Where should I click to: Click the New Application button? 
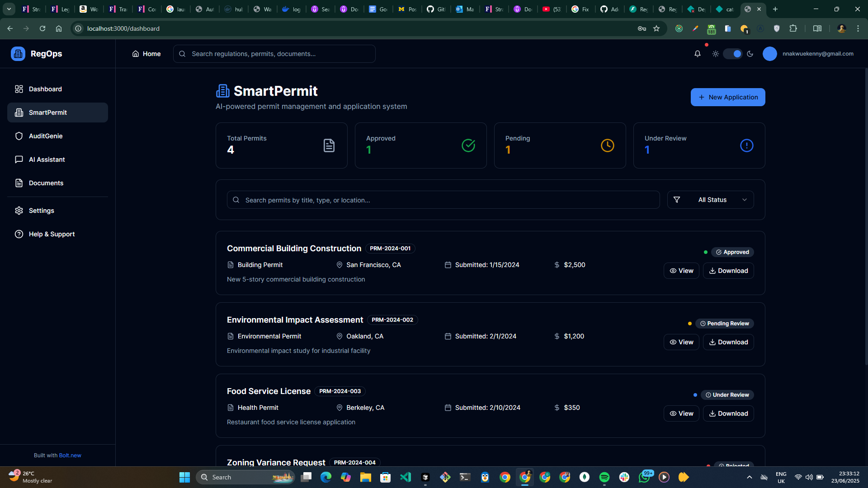coord(727,97)
